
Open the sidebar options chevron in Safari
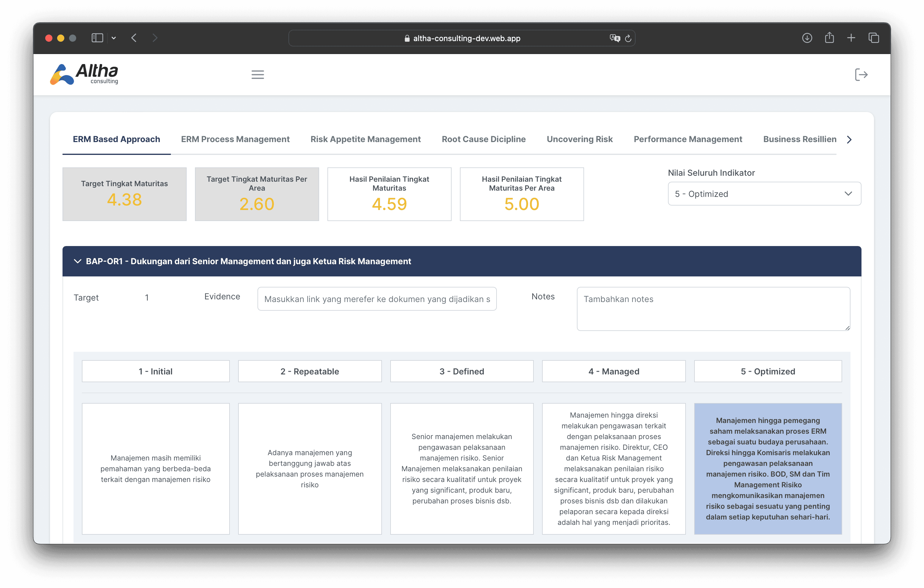point(114,38)
